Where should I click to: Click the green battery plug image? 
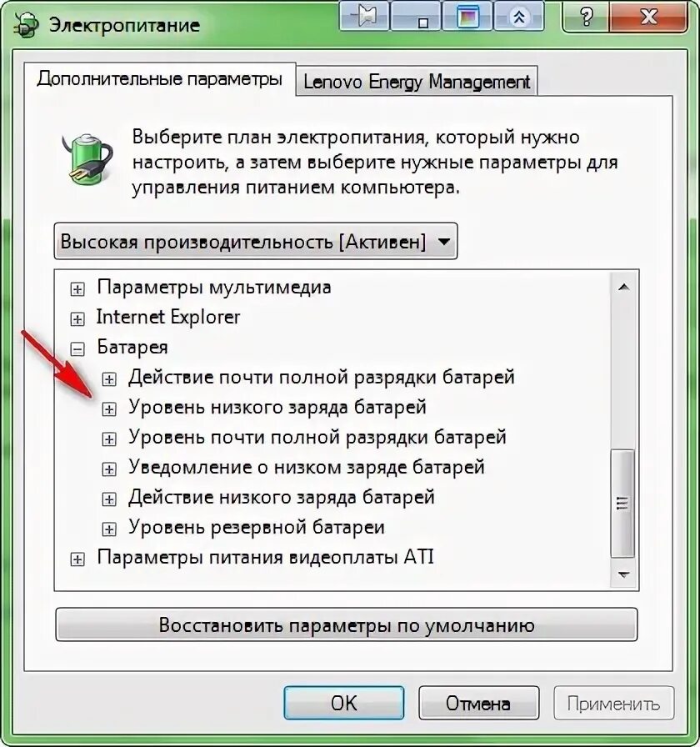86,159
